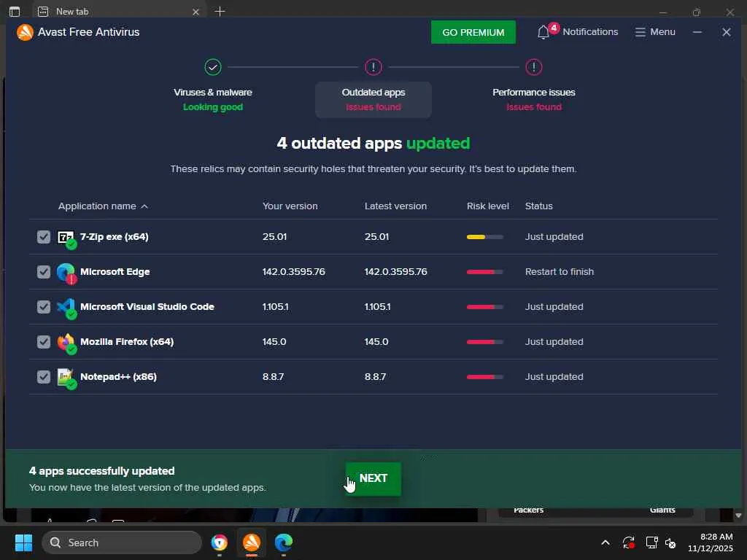Select the Performance issues step
Screen dimensions: 747x560
point(533,99)
